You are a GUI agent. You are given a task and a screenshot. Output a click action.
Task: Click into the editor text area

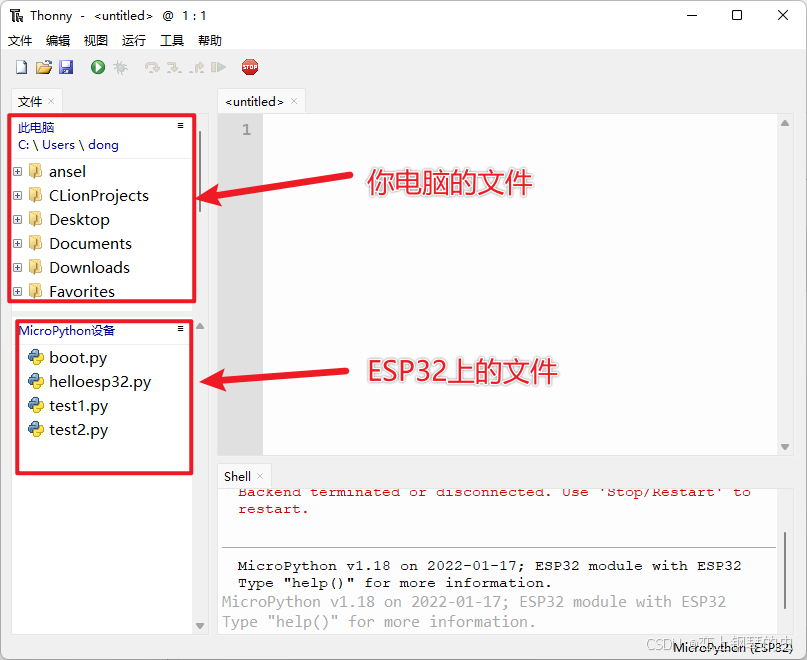click(519, 284)
